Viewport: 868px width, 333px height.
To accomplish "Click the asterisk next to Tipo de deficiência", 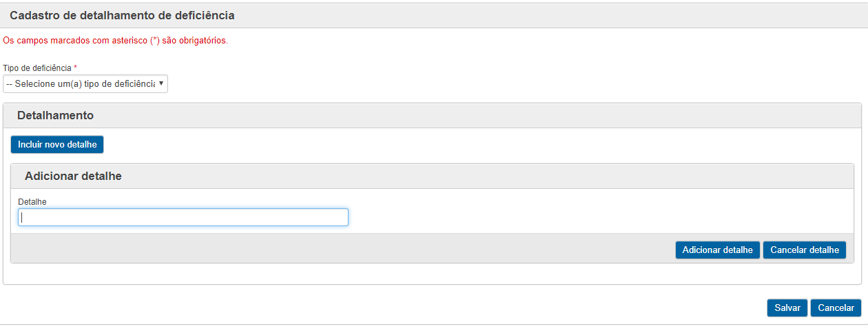I will click(x=75, y=68).
